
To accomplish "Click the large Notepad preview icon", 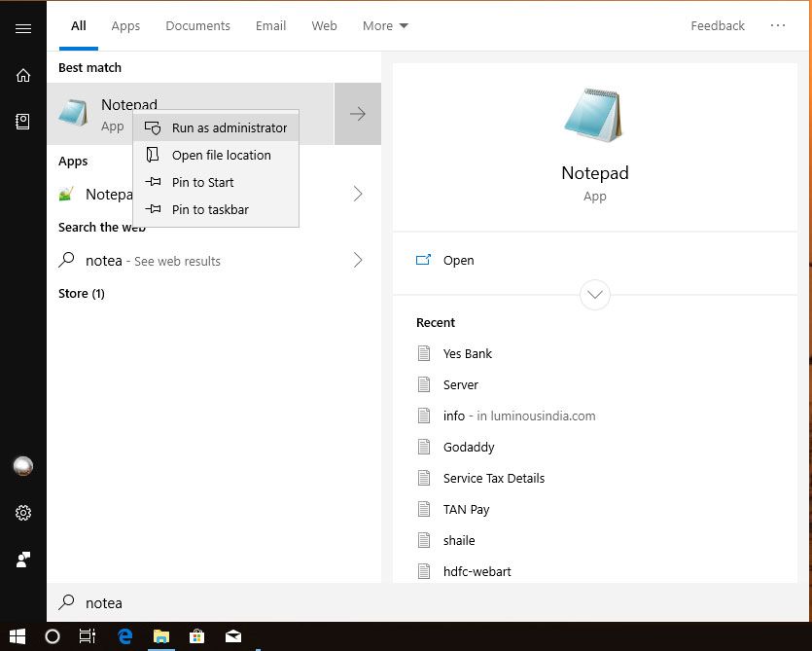I will point(594,115).
